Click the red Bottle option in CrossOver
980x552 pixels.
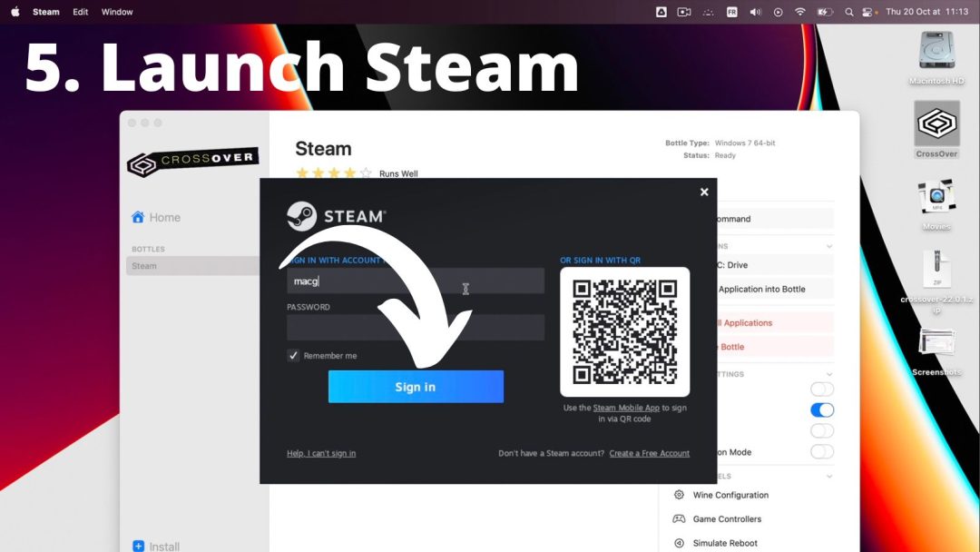click(x=775, y=346)
